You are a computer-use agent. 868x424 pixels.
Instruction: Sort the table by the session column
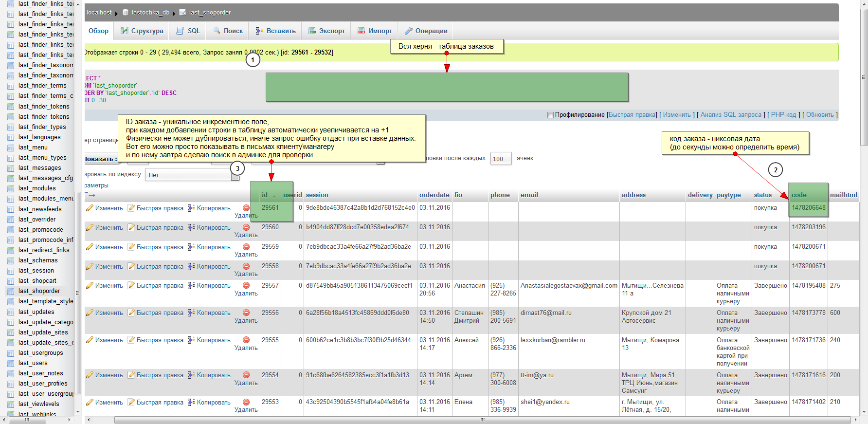[317, 195]
